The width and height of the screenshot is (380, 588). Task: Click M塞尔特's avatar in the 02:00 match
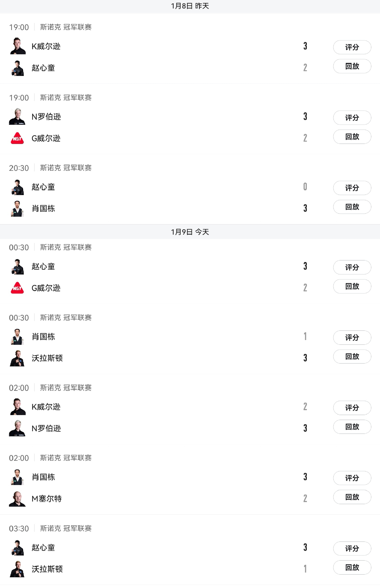coord(17,499)
